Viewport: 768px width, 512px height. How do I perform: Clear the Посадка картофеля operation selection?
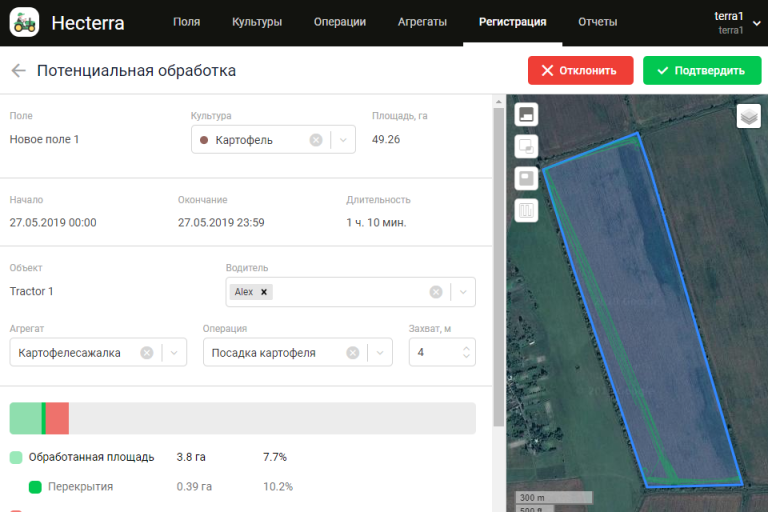(x=353, y=353)
